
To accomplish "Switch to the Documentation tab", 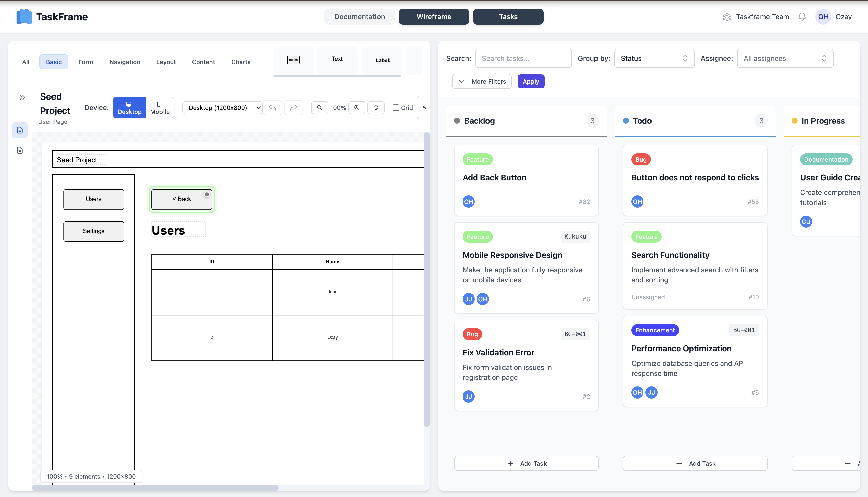I will click(x=360, y=16).
